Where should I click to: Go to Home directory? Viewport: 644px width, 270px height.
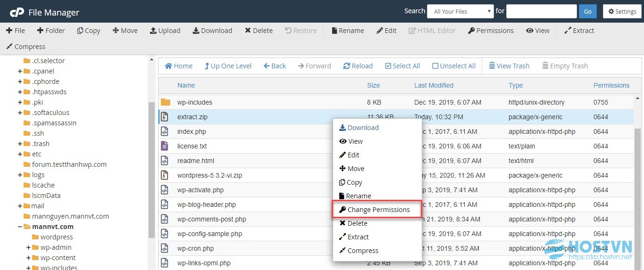(178, 66)
